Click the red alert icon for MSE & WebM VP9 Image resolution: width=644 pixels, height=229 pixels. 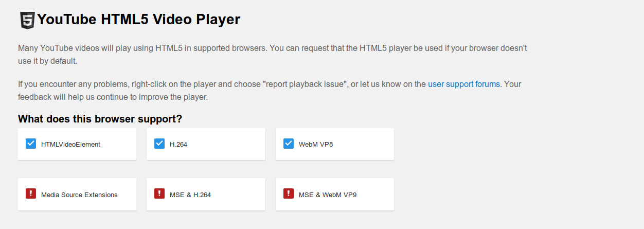pos(289,193)
